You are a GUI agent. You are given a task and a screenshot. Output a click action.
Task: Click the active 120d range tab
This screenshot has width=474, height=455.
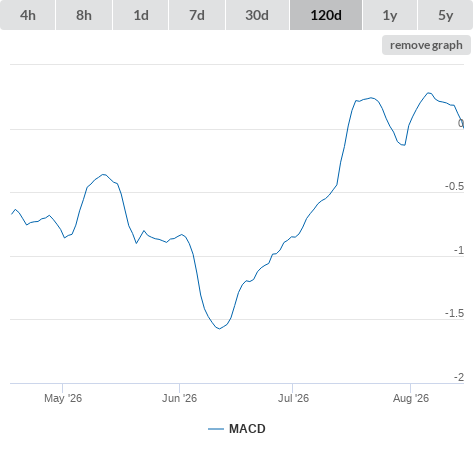(x=326, y=15)
